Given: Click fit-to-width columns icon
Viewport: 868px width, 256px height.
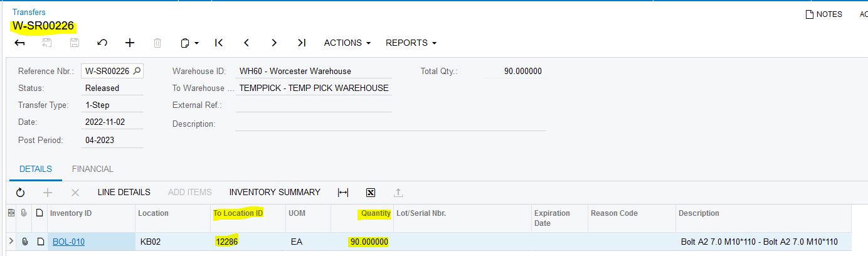Looking at the screenshot, I should (343, 193).
